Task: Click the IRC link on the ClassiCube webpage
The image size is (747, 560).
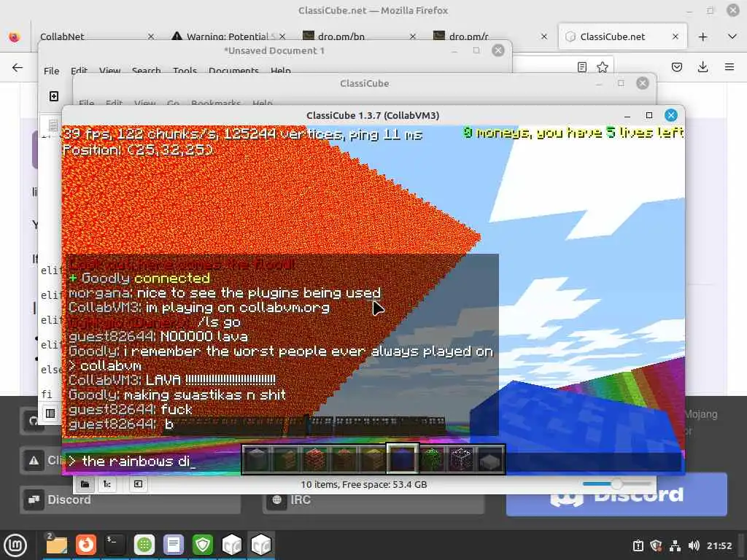Action: point(373,500)
